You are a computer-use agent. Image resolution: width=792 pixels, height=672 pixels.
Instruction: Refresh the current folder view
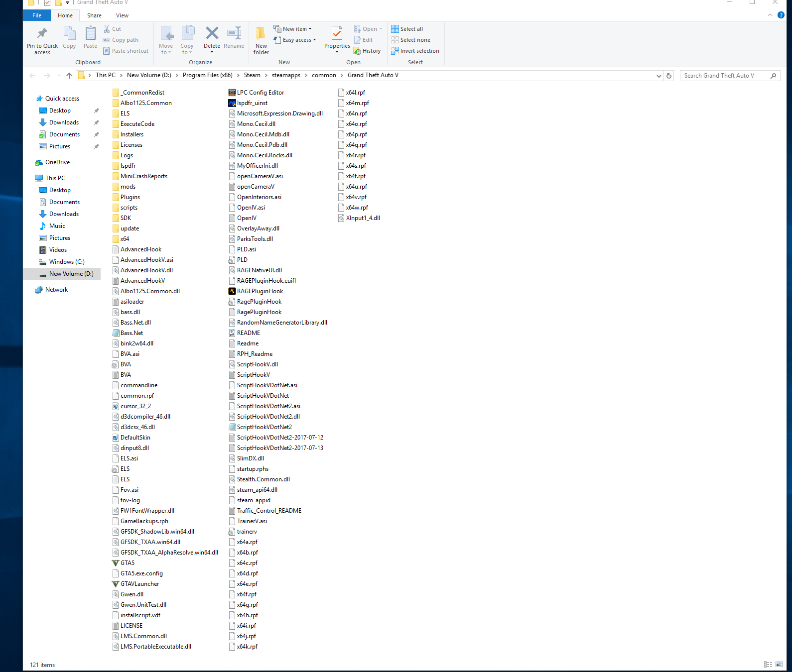(669, 76)
